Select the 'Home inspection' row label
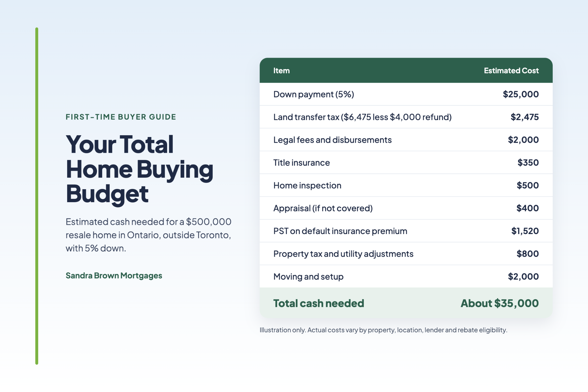This screenshot has width=588, height=392. [307, 186]
